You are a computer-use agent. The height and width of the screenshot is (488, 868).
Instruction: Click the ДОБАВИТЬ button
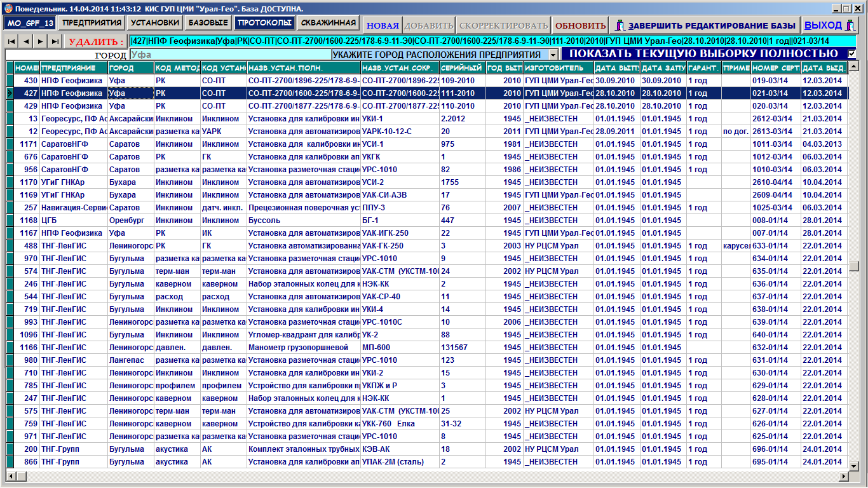[429, 25]
